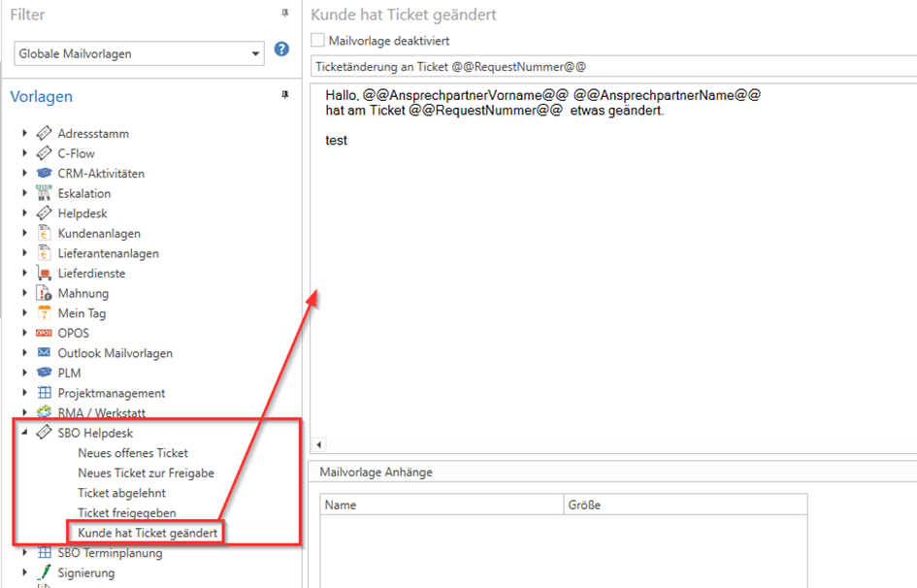Click the RMA / Werkstatt icon

coord(44,413)
